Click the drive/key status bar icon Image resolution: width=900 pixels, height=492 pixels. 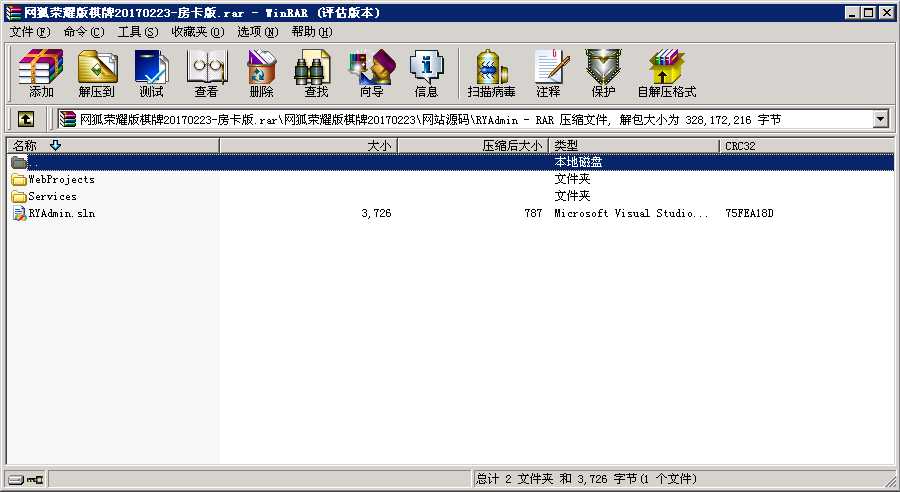[26, 479]
